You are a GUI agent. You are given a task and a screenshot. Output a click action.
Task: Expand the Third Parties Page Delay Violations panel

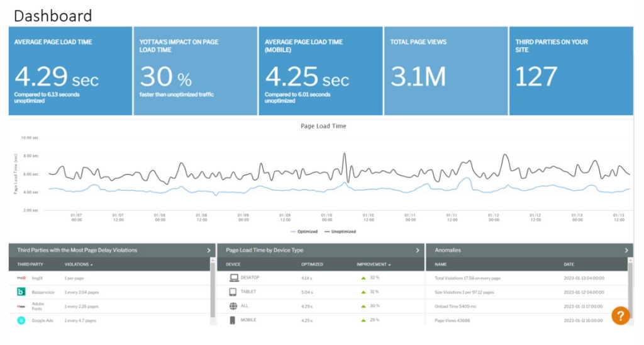pyautogui.click(x=209, y=250)
